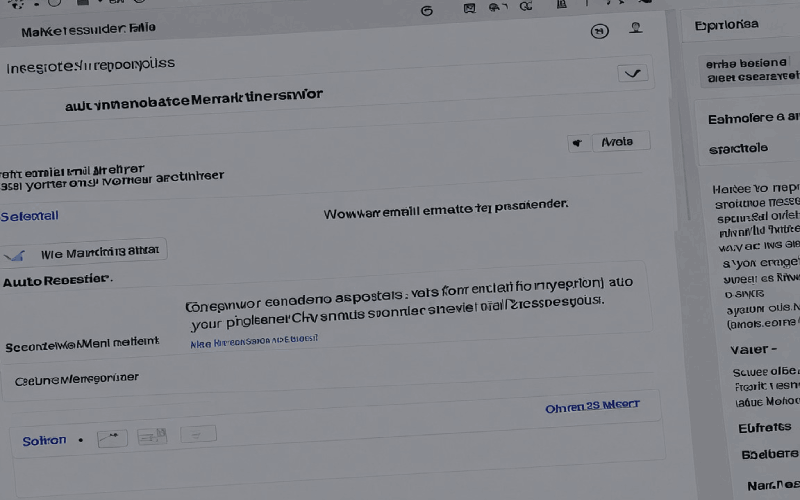800x500 pixels.
Task: Open the chevron dropdown in top row
Action: [633, 73]
